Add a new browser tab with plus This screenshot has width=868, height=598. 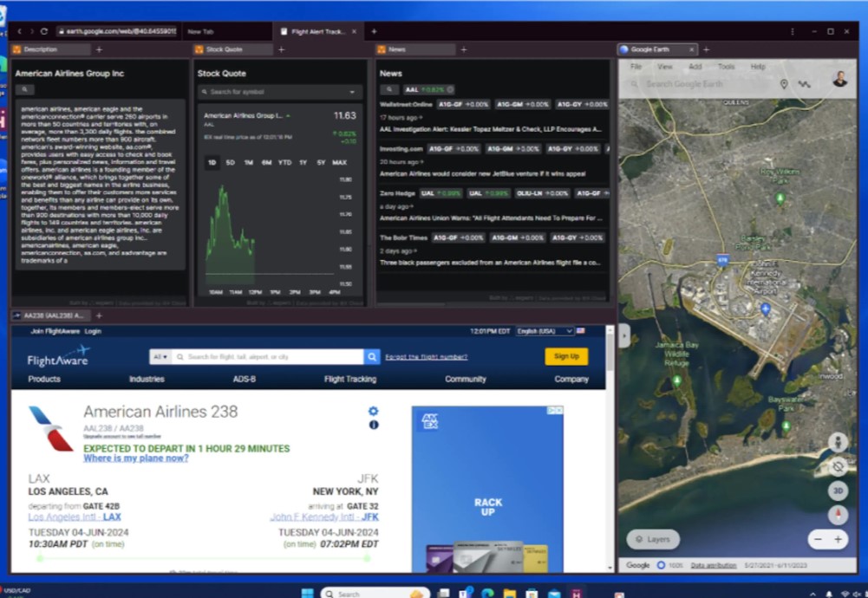(374, 31)
